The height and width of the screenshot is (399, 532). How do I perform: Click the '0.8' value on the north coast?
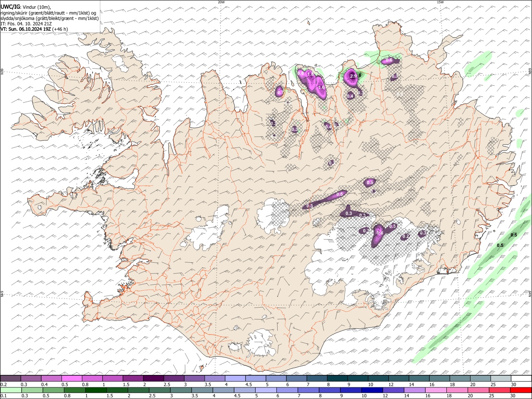[x=301, y=74]
